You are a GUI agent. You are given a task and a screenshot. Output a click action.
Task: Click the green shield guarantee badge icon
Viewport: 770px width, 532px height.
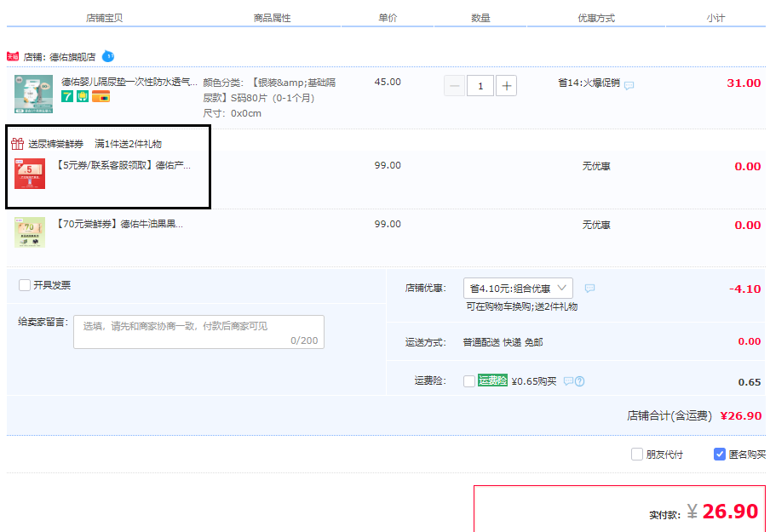[83, 97]
